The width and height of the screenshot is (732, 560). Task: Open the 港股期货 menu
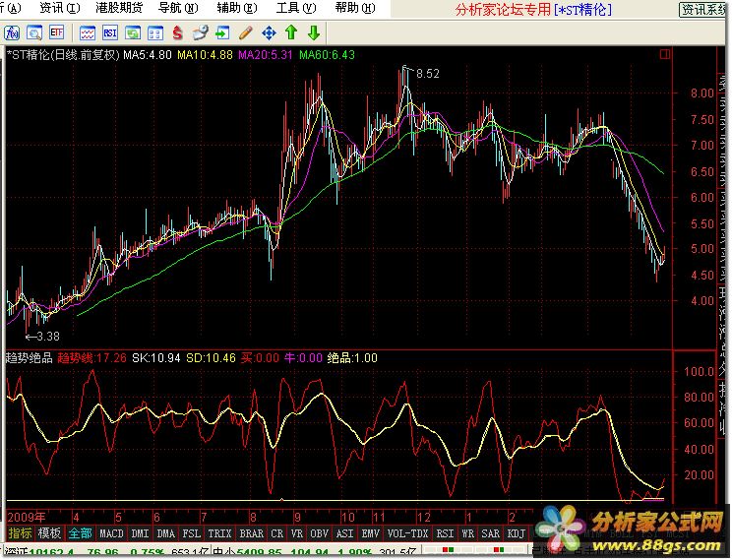tap(119, 8)
